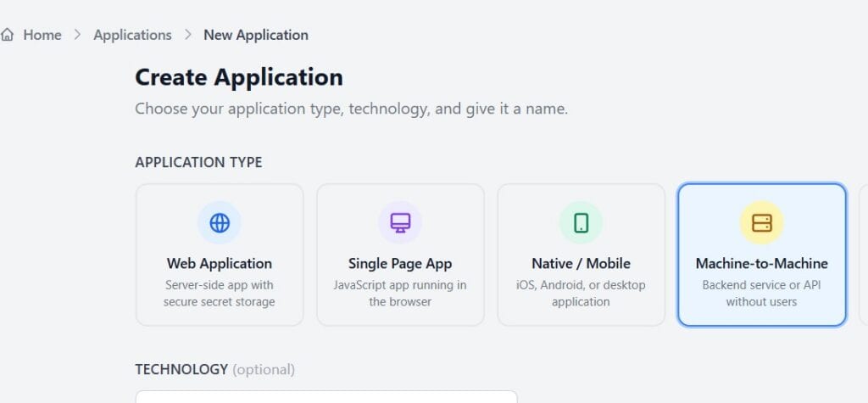
Task: Click the yellow server icon for Machine-to-Machine
Action: (x=761, y=223)
